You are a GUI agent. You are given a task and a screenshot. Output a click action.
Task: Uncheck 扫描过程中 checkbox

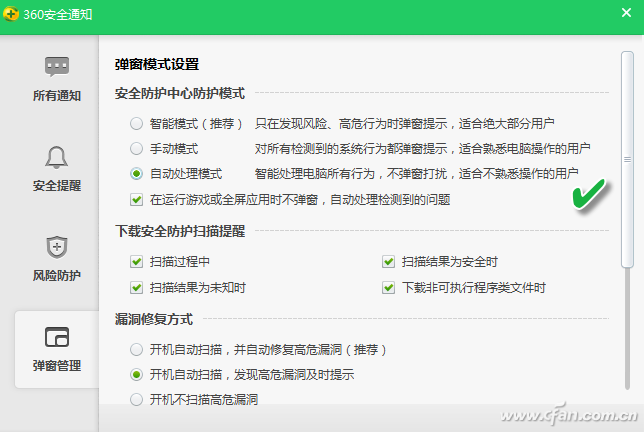(136, 262)
